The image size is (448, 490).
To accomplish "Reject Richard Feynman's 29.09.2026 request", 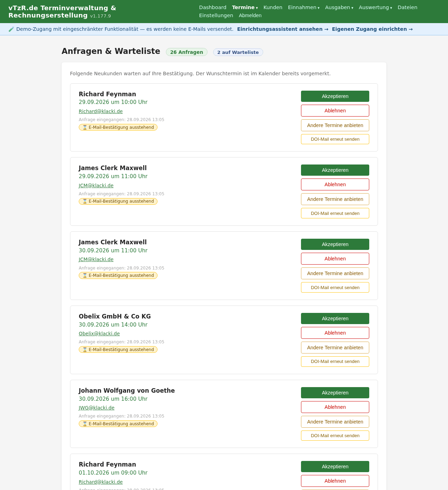I will click(335, 111).
